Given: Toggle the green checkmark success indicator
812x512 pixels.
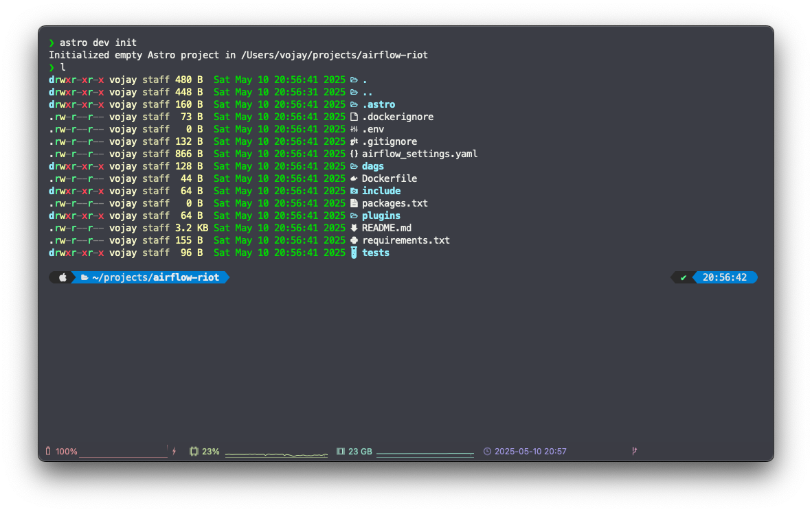Looking at the screenshot, I should pos(682,277).
